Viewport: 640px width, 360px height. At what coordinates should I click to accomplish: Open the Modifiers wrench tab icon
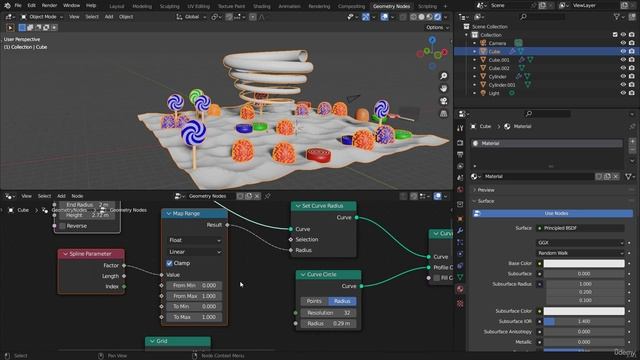(460, 231)
